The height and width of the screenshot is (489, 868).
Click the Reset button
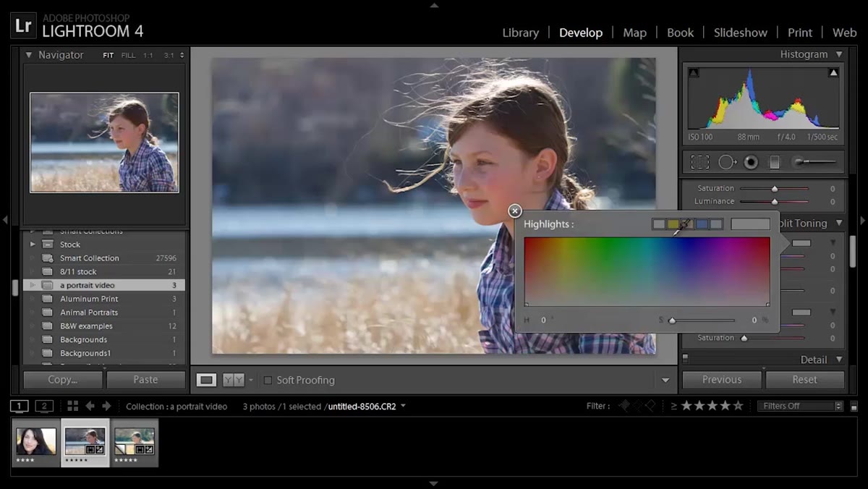(804, 379)
